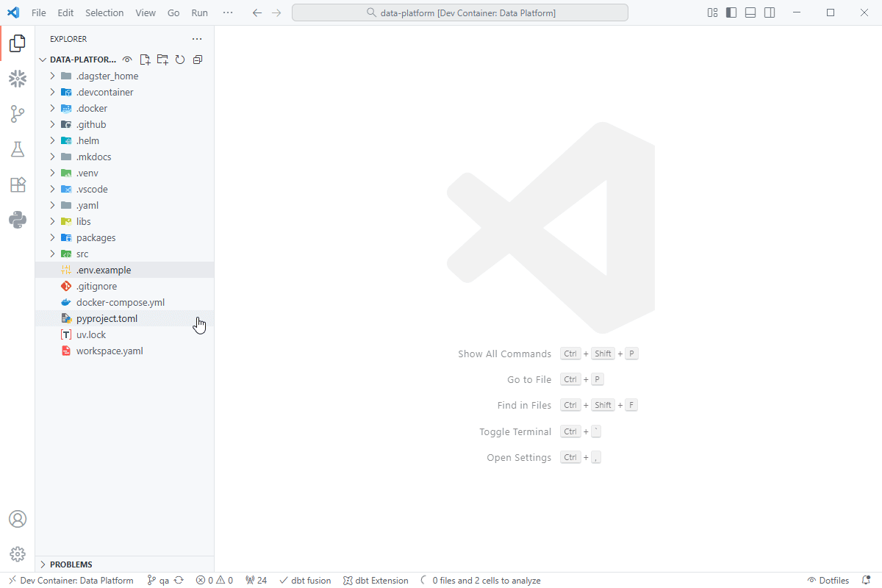The image size is (882, 588).
Task: Expand the PROBLEMS section
Action: click(x=71, y=564)
